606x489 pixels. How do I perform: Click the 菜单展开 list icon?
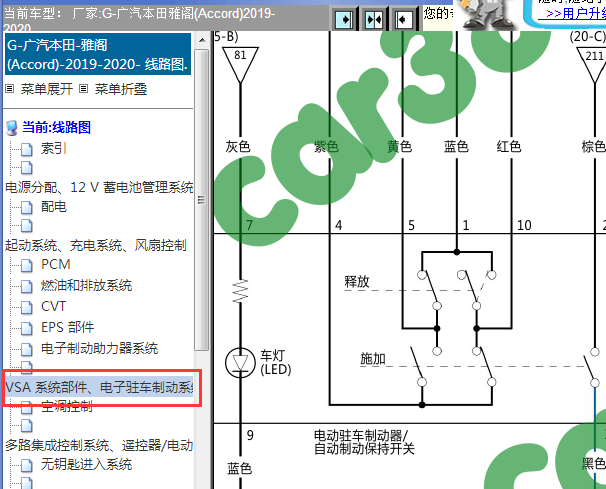coord(10,89)
